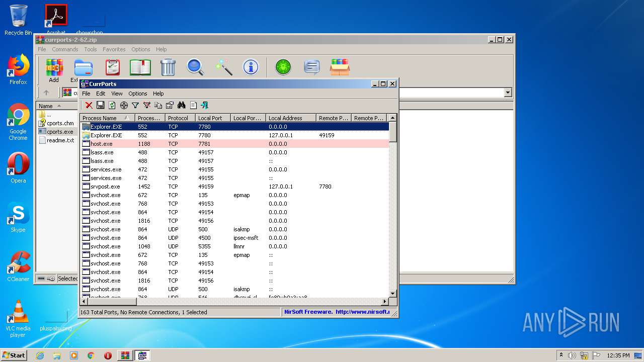Select the CCleaner desktop shortcut
Viewport: 644px width, 362px height.
point(18,266)
